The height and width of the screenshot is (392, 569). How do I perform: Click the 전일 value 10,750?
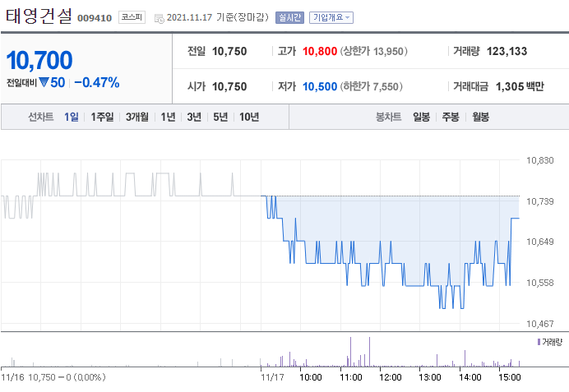(x=229, y=51)
